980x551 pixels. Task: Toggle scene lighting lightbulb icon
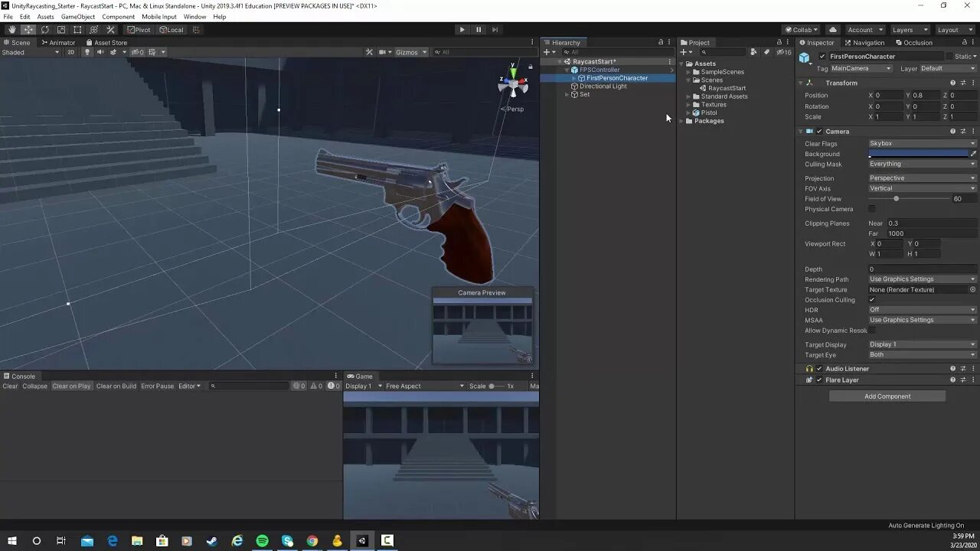[x=87, y=52]
